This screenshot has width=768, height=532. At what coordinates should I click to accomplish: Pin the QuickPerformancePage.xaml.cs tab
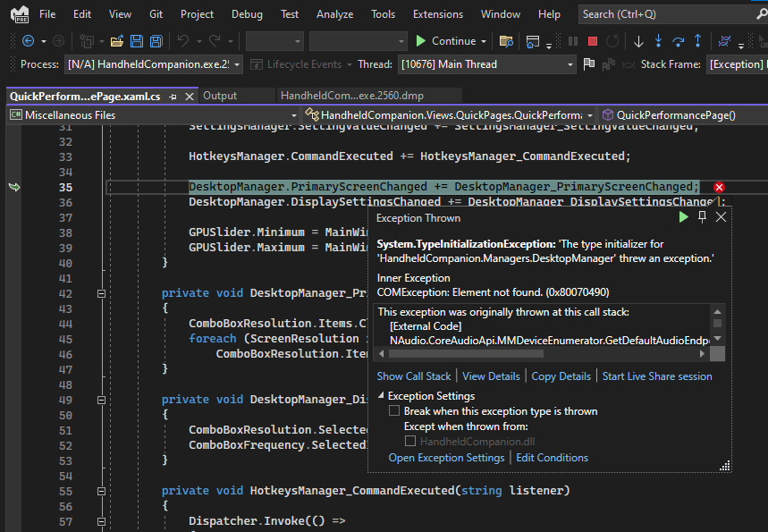[x=173, y=97]
